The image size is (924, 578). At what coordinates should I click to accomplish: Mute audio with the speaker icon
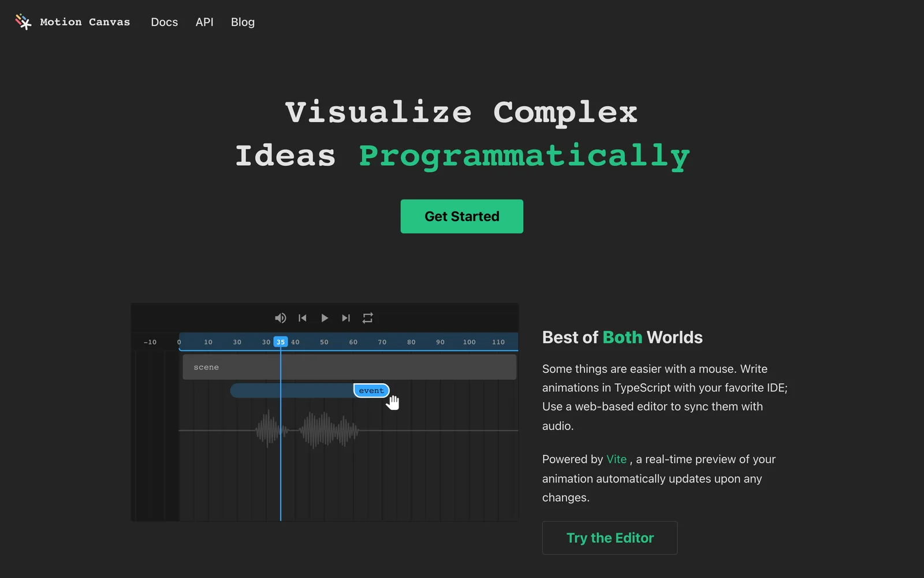click(x=280, y=318)
